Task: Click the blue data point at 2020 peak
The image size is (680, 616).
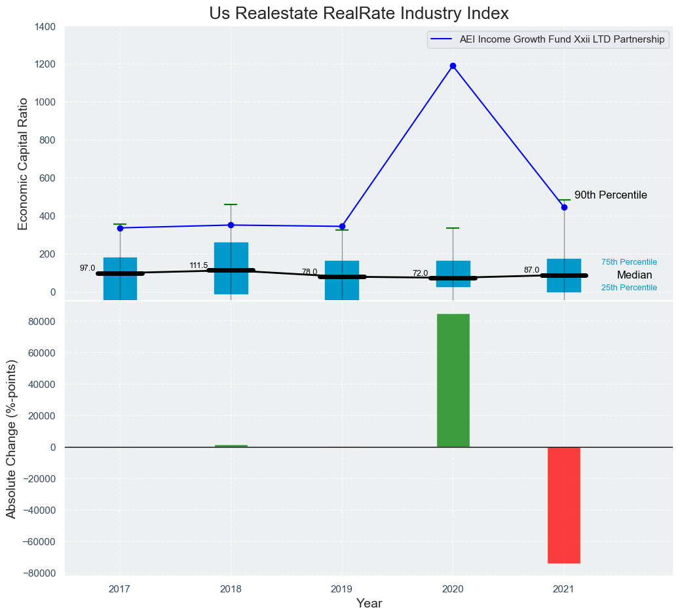Action: click(453, 66)
